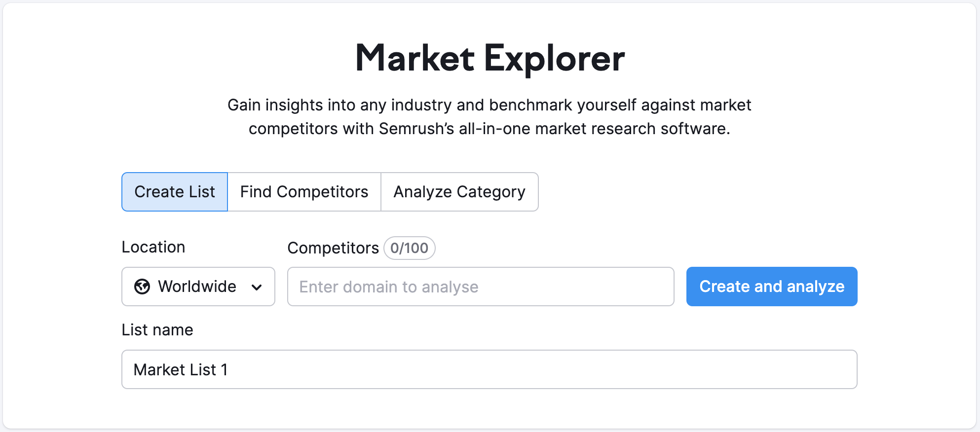Open the Analyze Category tab

(x=459, y=192)
